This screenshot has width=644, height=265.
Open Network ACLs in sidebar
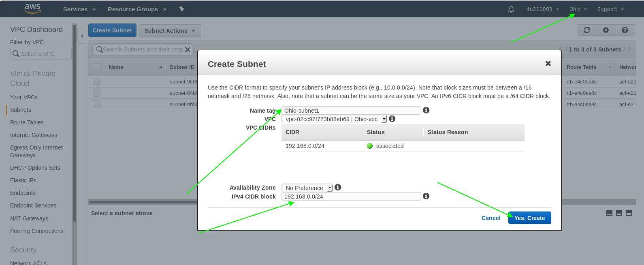point(28,263)
